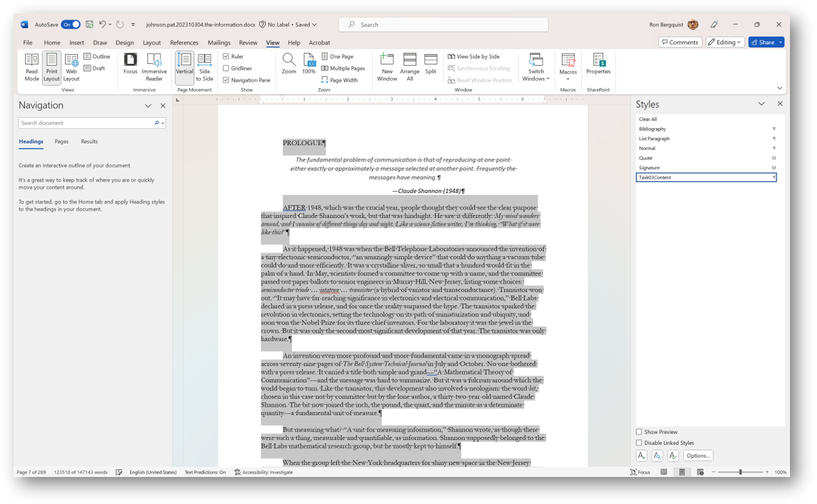Screen dimensions: 817x504
Task: Apply the Quote style
Action: point(646,158)
